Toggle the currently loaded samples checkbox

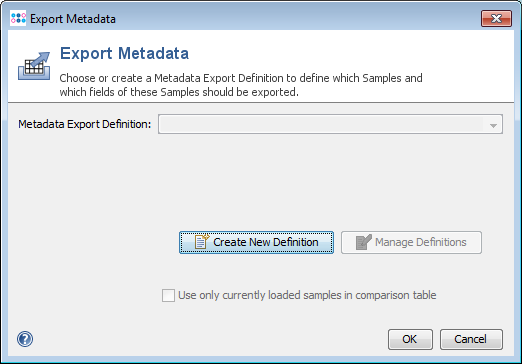tap(168, 295)
